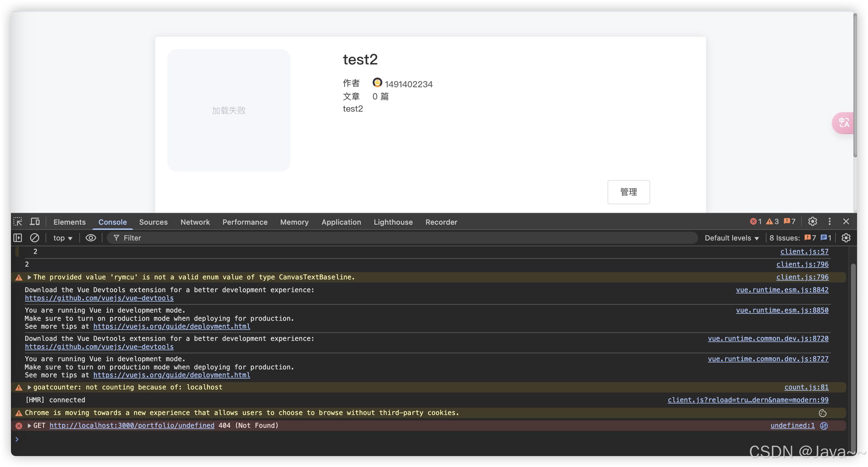Click the eye live expression icon
This screenshot has height=467, width=868.
(91, 238)
